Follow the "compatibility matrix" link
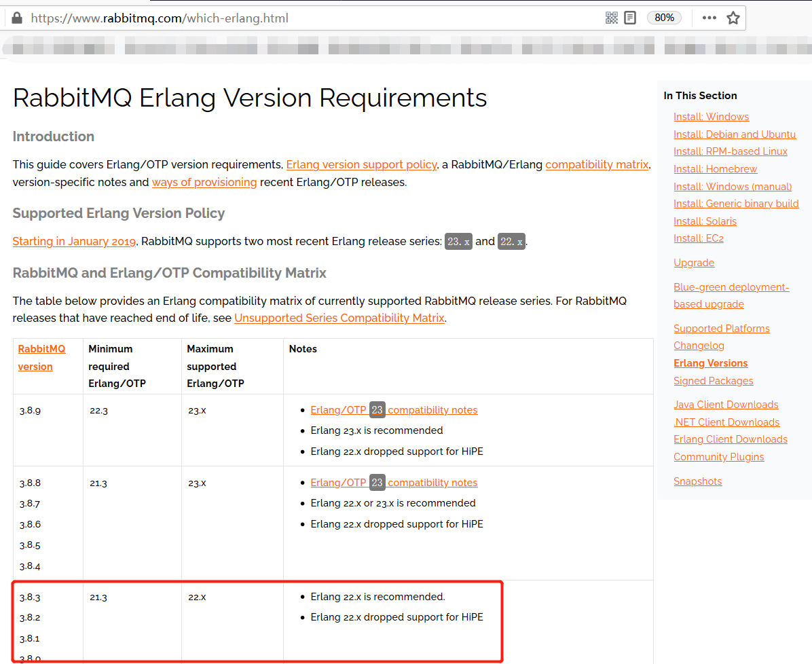This screenshot has width=812, height=664. pyautogui.click(x=597, y=164)
